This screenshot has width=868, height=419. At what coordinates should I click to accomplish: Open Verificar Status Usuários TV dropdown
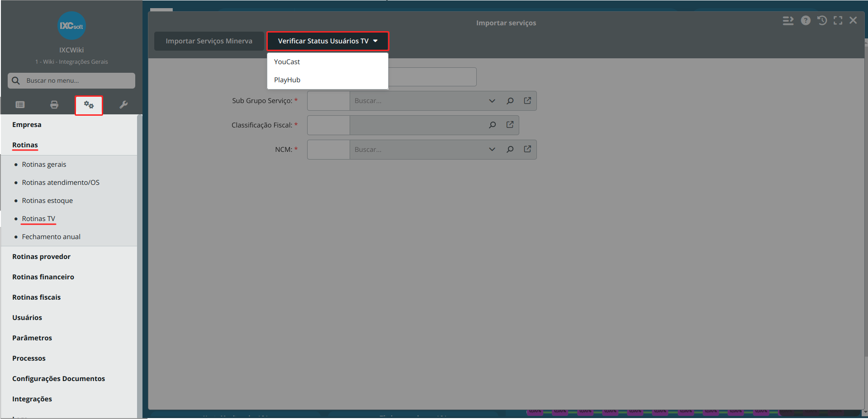pos(328,41)
